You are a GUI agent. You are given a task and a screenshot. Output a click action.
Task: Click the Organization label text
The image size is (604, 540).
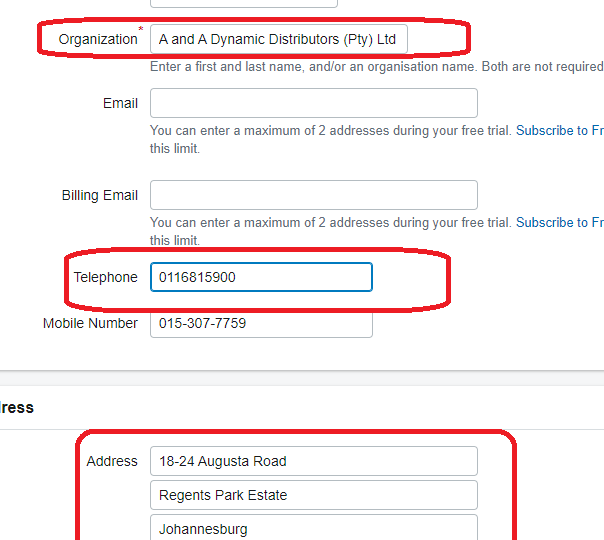click(98, 39)
